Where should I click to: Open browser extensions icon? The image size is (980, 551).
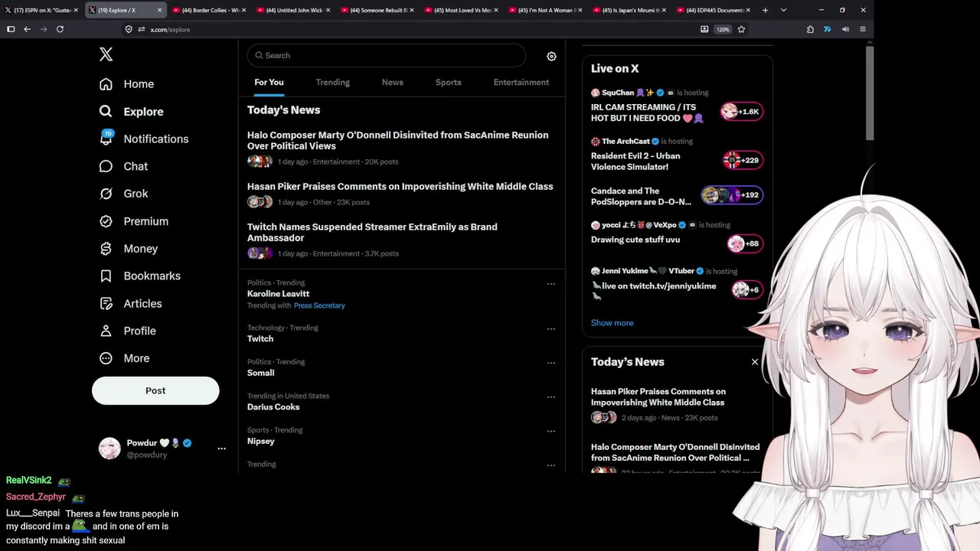point(810,29)
